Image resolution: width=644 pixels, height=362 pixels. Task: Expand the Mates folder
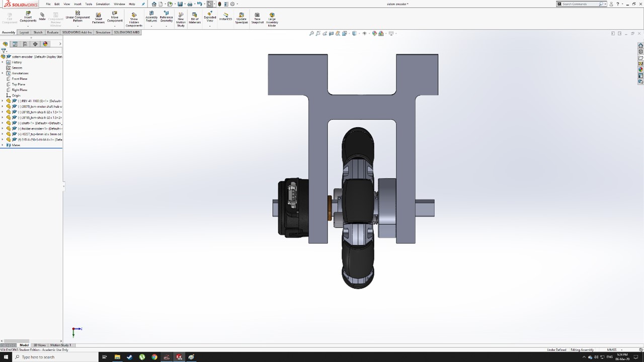click(x=3, y=145)
